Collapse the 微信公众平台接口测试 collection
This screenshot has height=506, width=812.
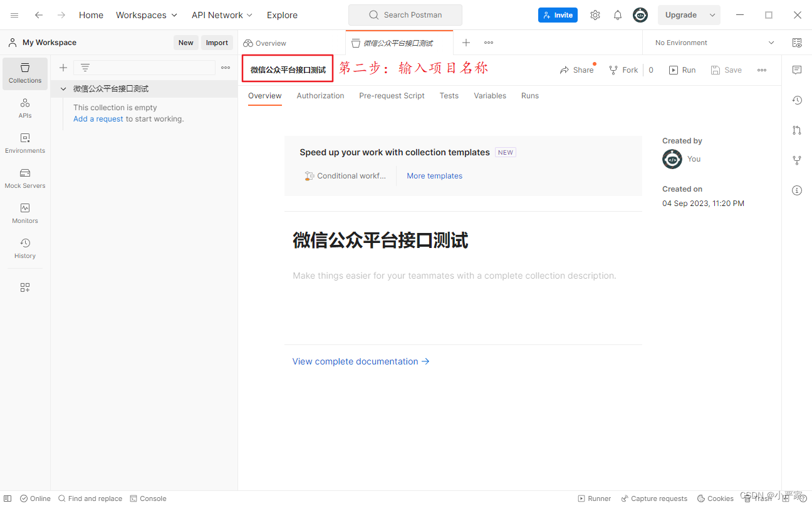[x=63, y=89]
